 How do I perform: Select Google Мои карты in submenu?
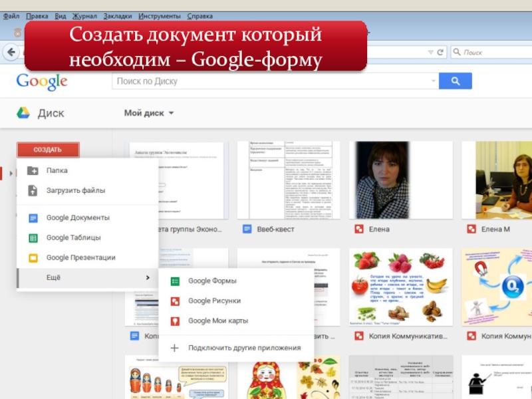tap(236, 321)
